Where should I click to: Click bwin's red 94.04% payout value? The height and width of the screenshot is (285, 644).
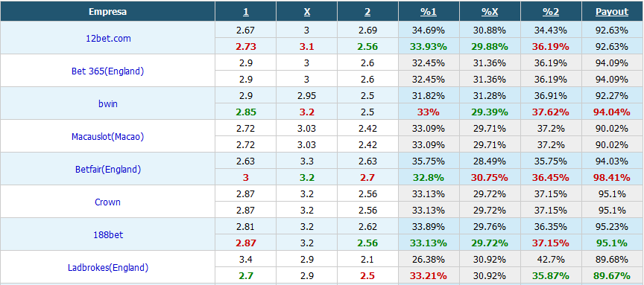612,112
